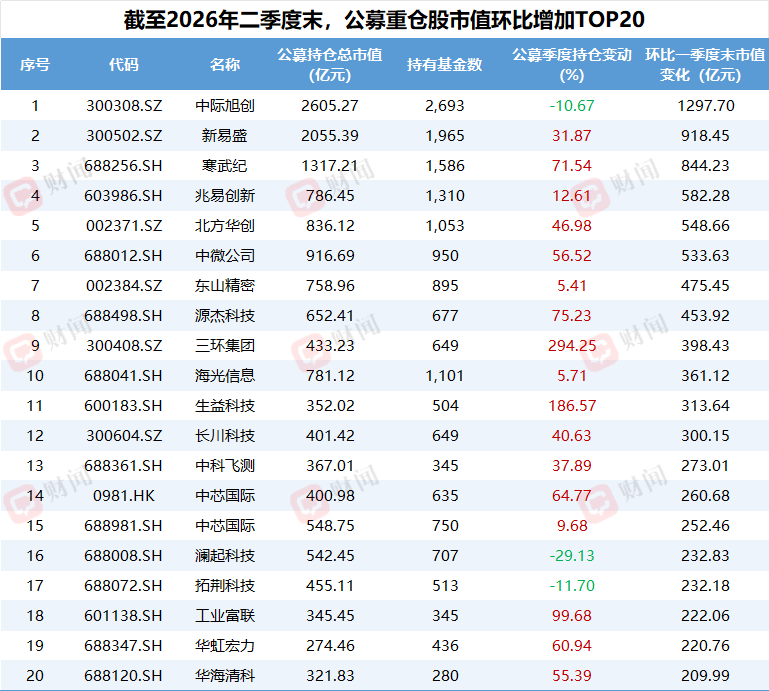Click the 持有基金数 column header
Image resolution: width=769 pixels, height=691 pixels.
[x=445, y=64]
